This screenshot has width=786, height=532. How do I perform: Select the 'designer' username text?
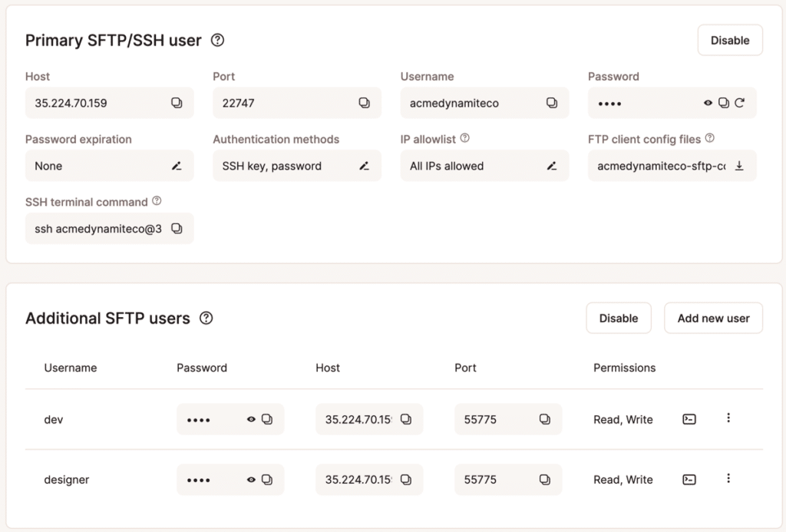(x=67, y=480)
